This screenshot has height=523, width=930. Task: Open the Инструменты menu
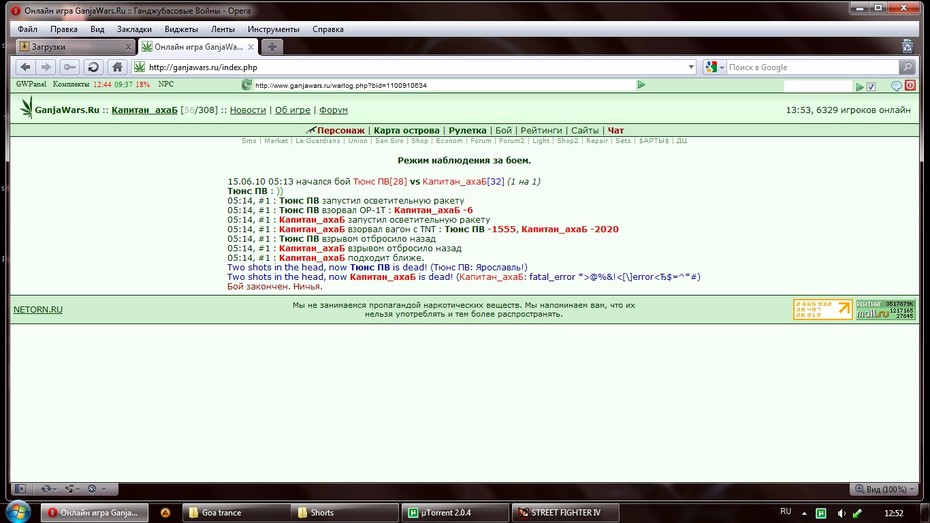[273, 29]
